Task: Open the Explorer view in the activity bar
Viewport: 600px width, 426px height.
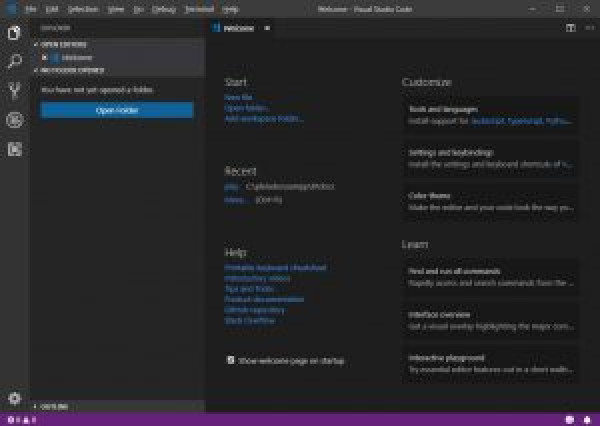Action: (x=15, y=33)
